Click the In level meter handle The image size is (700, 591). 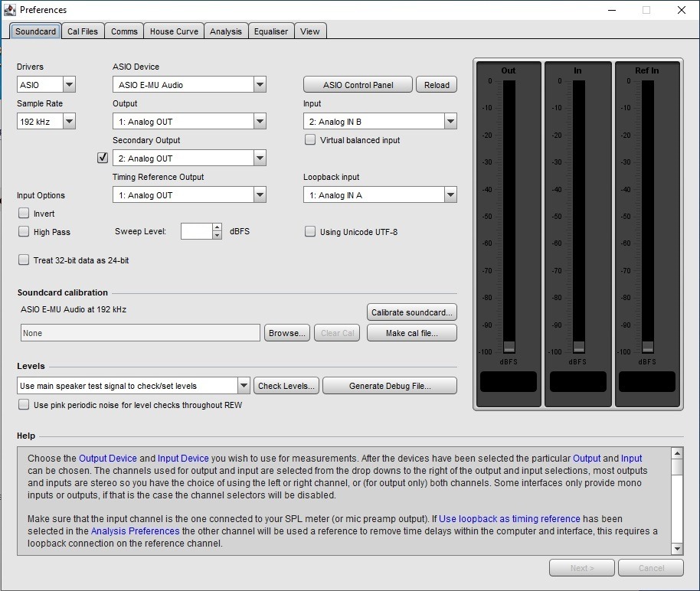(x=578, y=346)
